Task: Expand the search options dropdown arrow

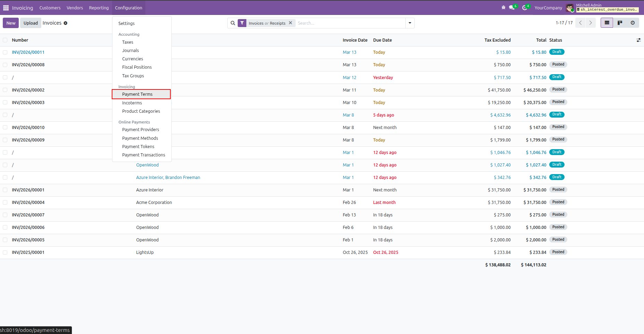Action: (x=410, y=23)
